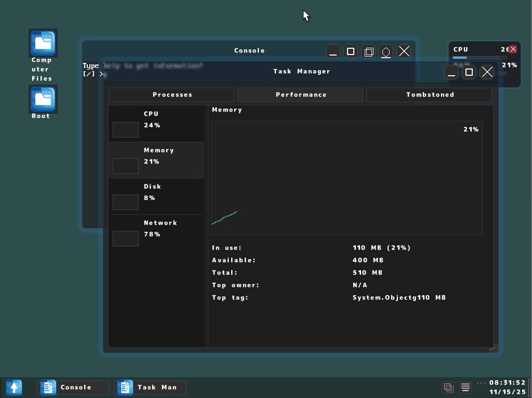Open the Computer Files desktop icon

(x=43, y=43)
